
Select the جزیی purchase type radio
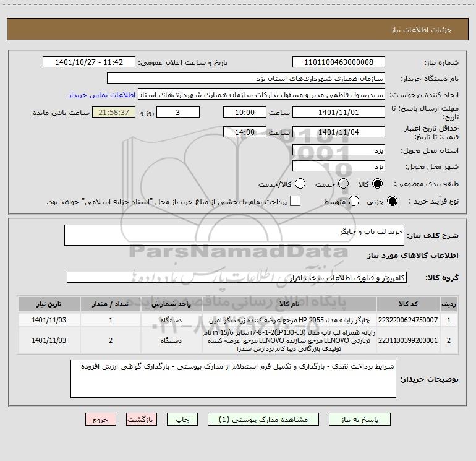click(x=392, y=201)
